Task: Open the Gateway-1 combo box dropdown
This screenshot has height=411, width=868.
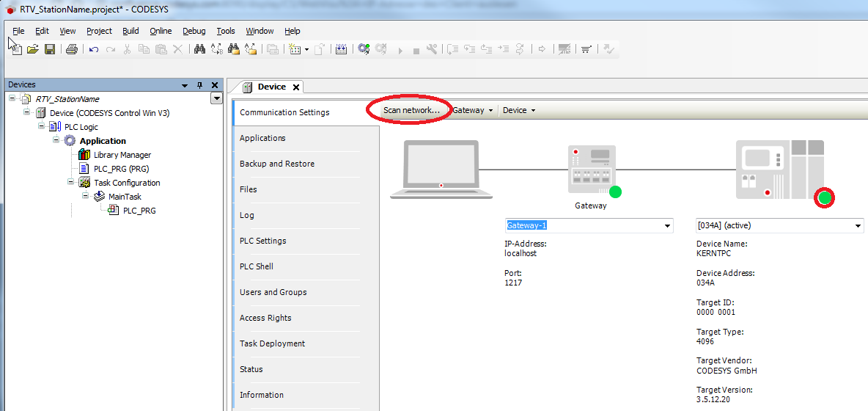Action: pos(667,226)
